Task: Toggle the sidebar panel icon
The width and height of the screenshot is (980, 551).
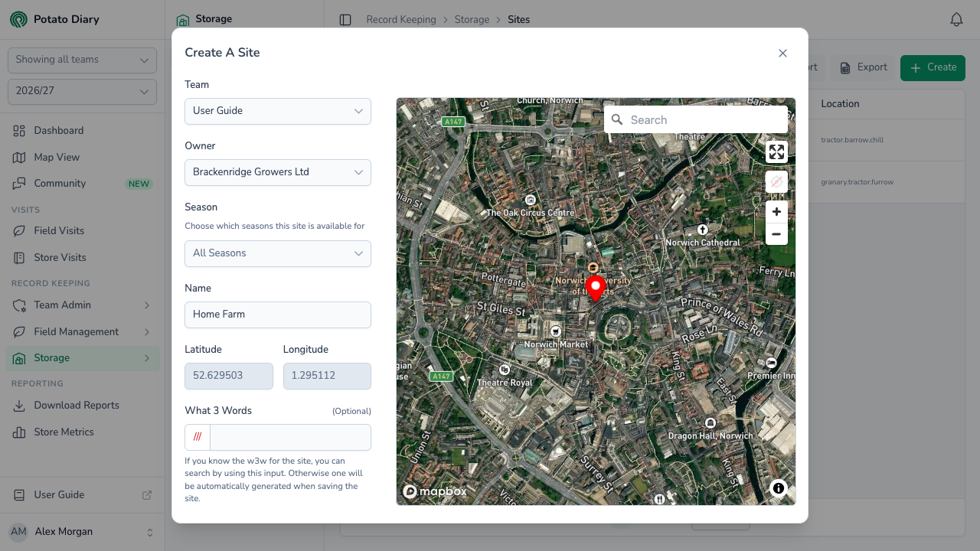Action: [345, 20]
